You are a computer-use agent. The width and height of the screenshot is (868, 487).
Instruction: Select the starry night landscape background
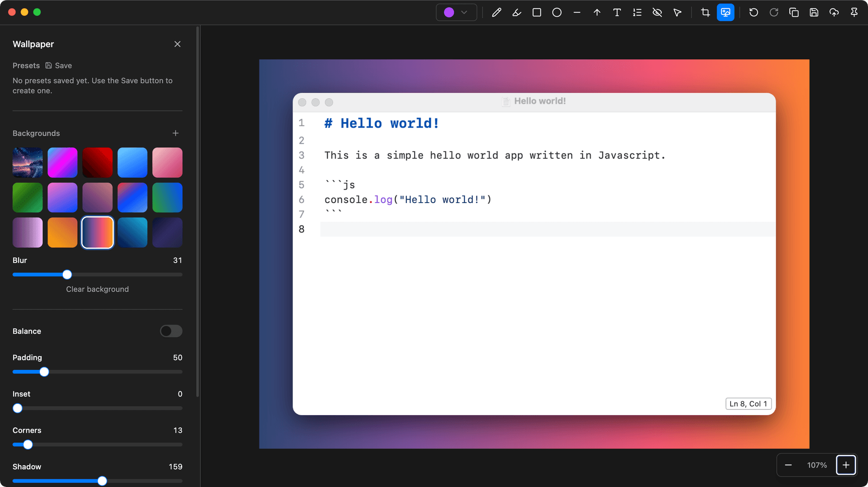pos(28,162)
